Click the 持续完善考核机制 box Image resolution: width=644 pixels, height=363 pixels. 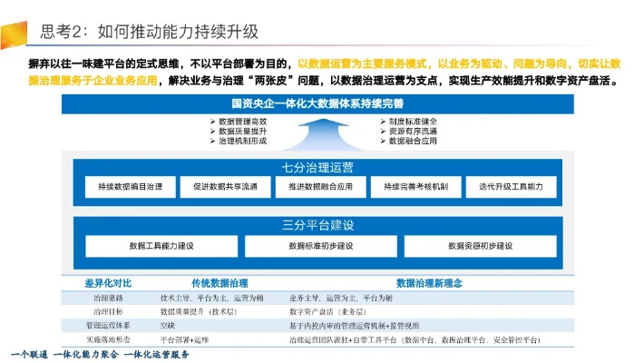tap(415, 187)
